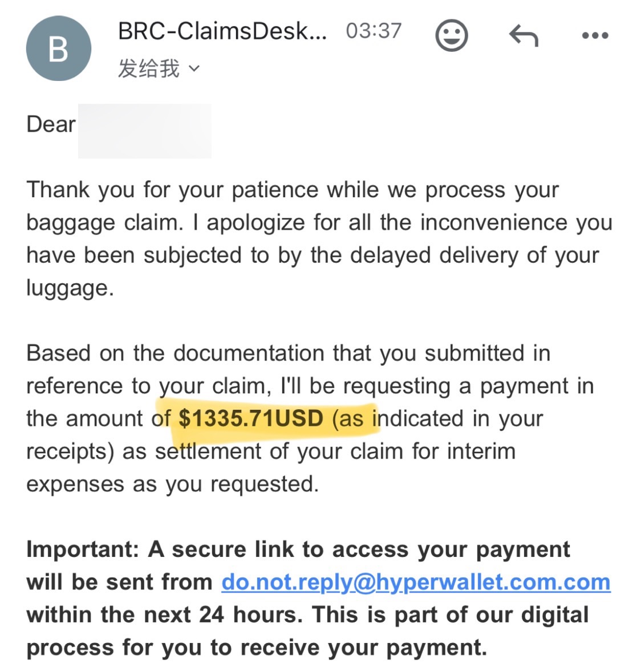Viewport: 641px width, 672px height.
Task: Tap the word Dear in the greeting
Action: [x=51, y=125]
